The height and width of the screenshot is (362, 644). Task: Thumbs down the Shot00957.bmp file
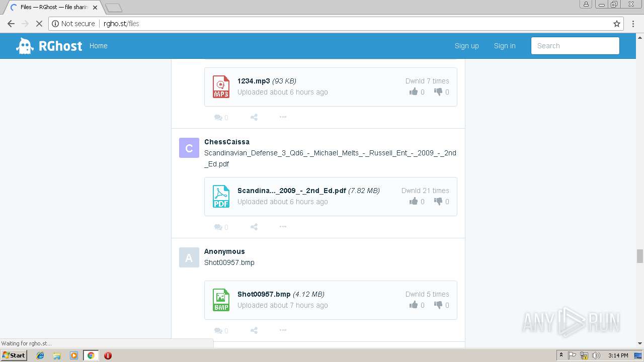point(438,305)
